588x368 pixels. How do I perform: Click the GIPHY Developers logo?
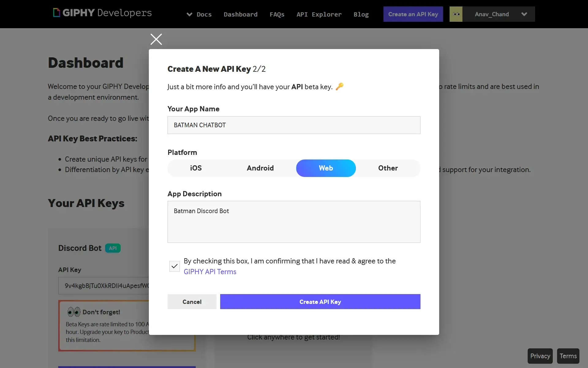[x=102, y=13]
